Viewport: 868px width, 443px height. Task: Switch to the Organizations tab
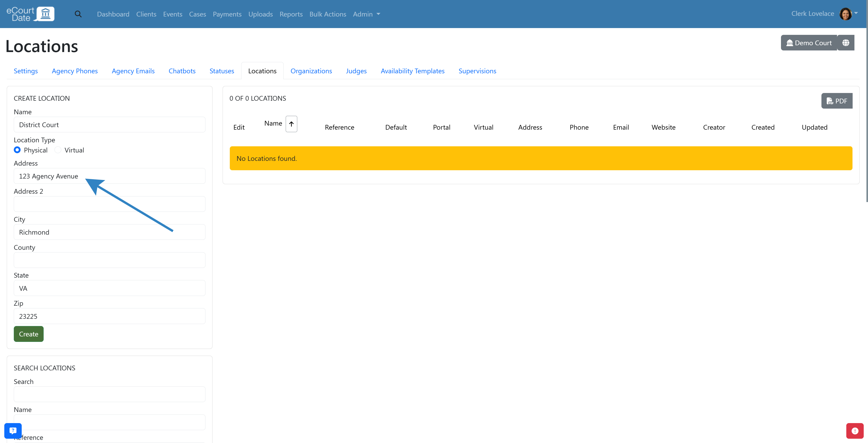tap(311, 71)
